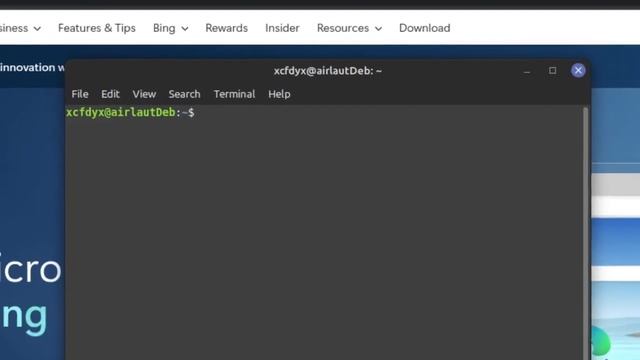The image size is (640, 360).
Task: Click the terminal vertical scrollbar
Action: [x=586, y=233]
